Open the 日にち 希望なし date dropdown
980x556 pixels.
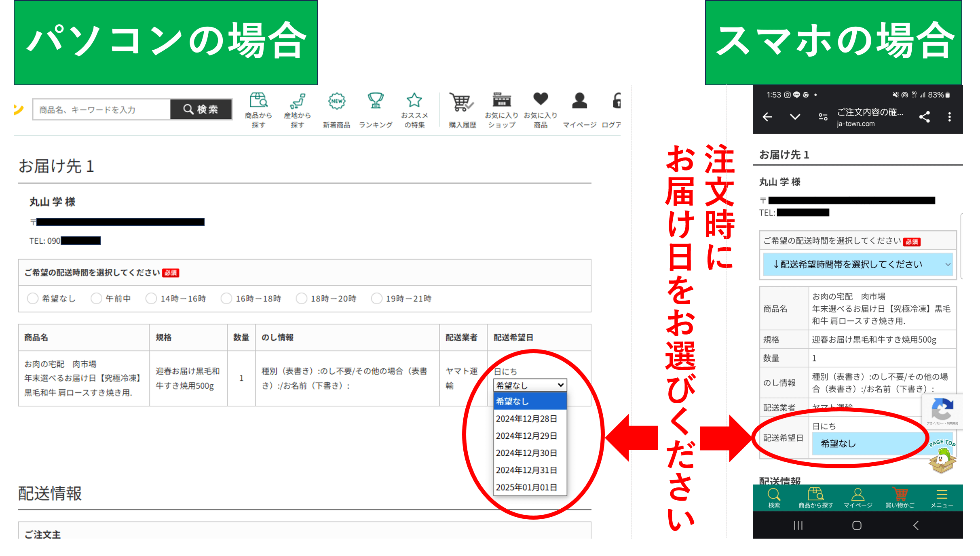530,385
